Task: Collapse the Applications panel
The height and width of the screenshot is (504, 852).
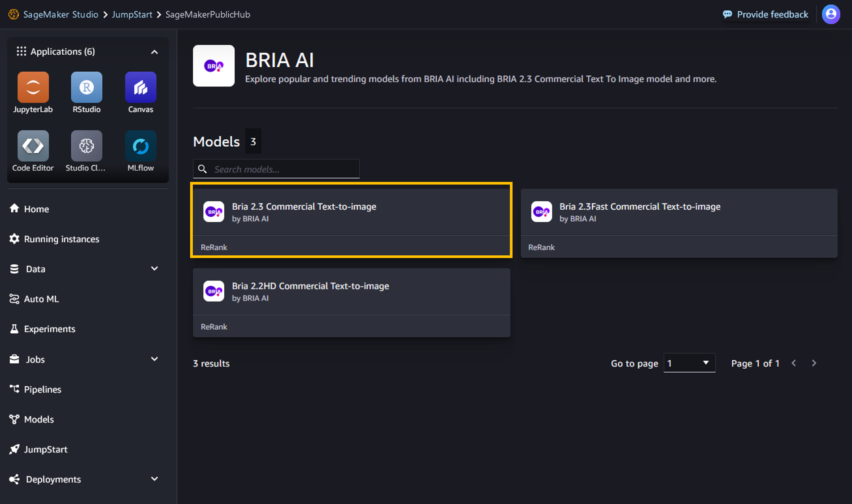Action: (154, 52)
